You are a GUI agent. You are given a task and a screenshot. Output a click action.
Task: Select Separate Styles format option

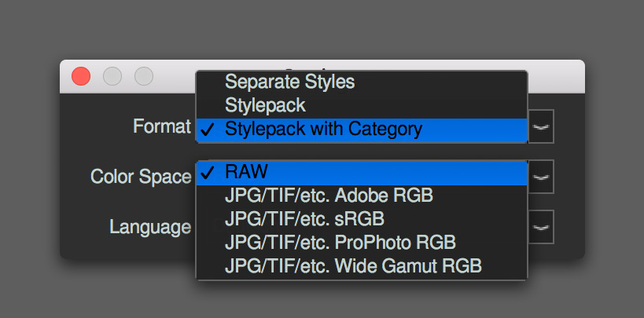(x=362, y=82)
